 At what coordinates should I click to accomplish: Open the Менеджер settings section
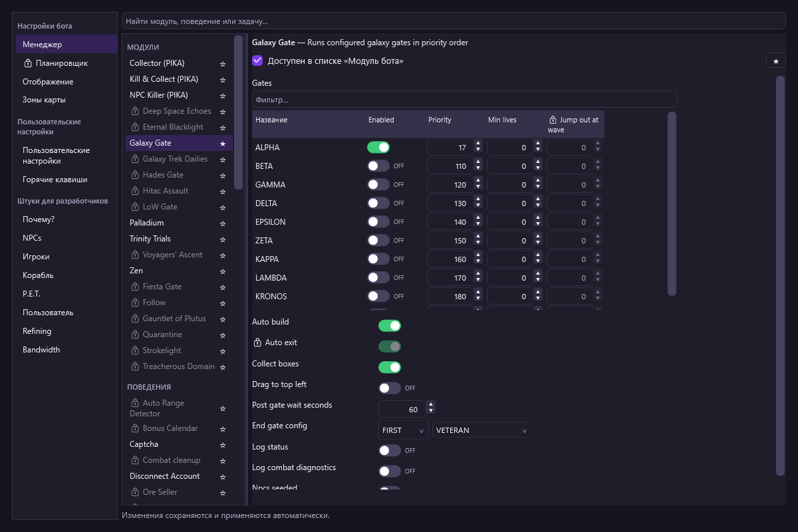(66, 45)
